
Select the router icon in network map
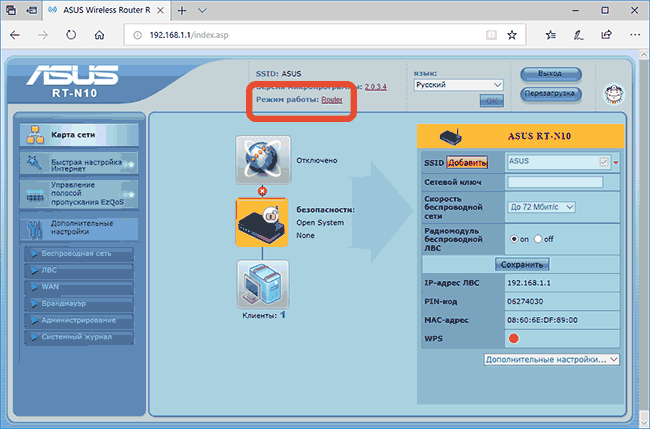pyautogui.click(x=262, y=221)
